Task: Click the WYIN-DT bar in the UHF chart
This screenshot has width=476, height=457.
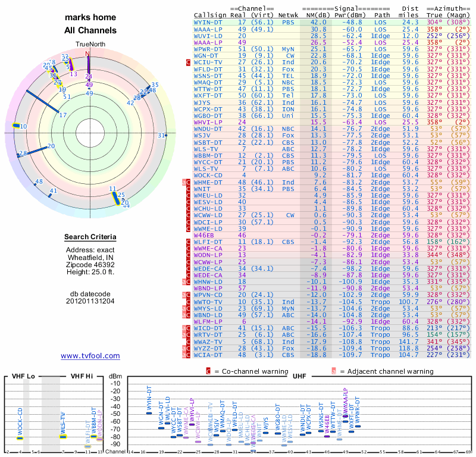Action: 149,413
